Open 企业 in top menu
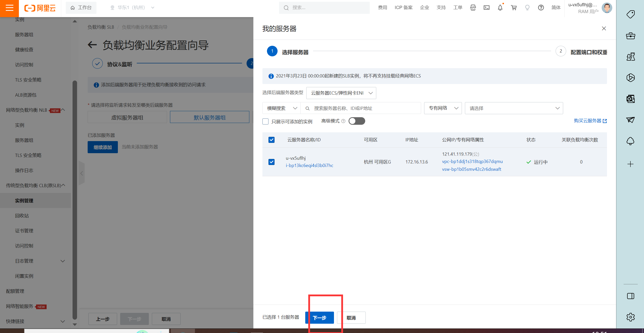Screen dimensions: 644x333 pos(425,8)
